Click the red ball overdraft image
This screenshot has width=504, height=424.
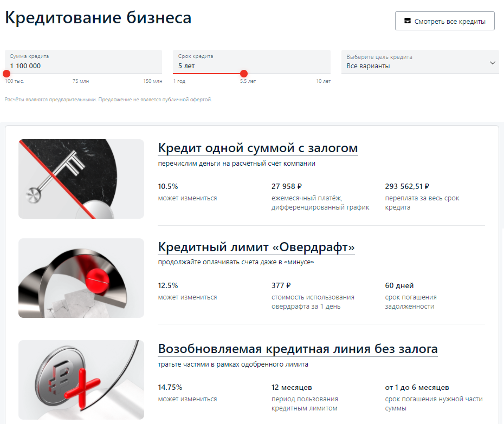click(x=81, y=278)
